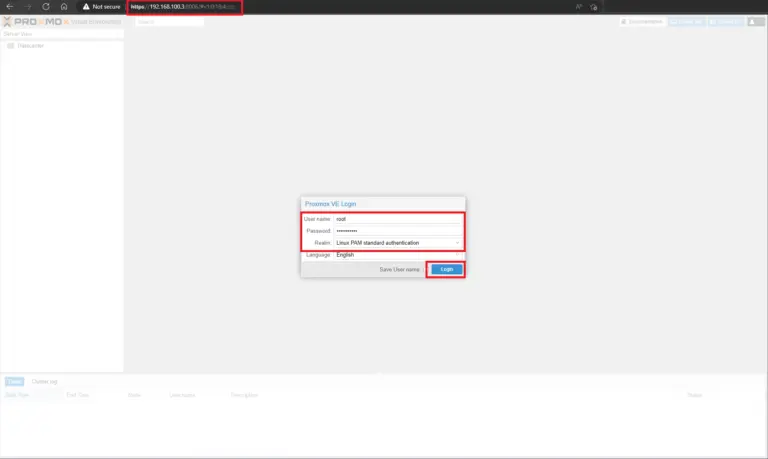The image size is (768, 459).
Task: Click the User name field containing root
Action: point(397,219)
